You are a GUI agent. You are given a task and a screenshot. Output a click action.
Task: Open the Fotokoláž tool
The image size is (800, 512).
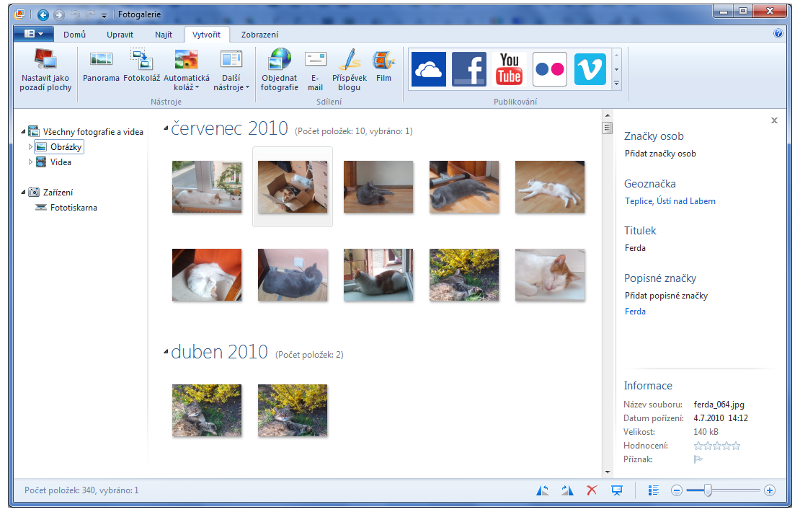pyautogui.click(x=141, y=66)
